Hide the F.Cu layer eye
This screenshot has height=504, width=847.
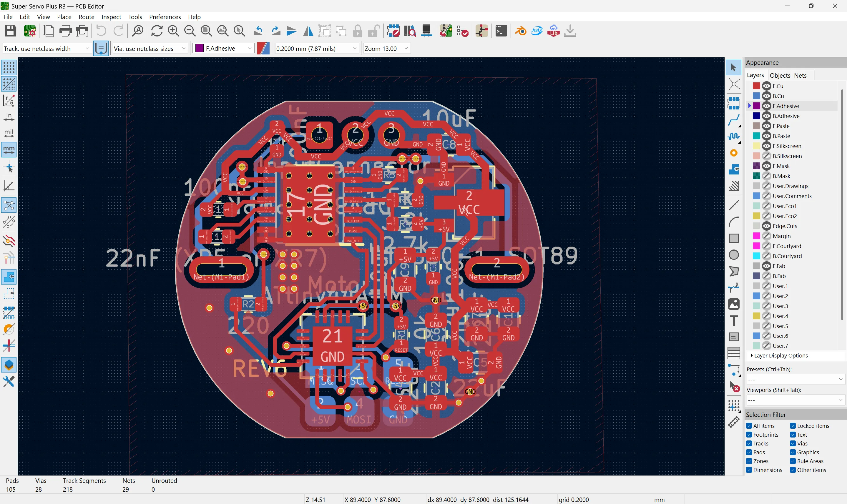click(767, 86)
